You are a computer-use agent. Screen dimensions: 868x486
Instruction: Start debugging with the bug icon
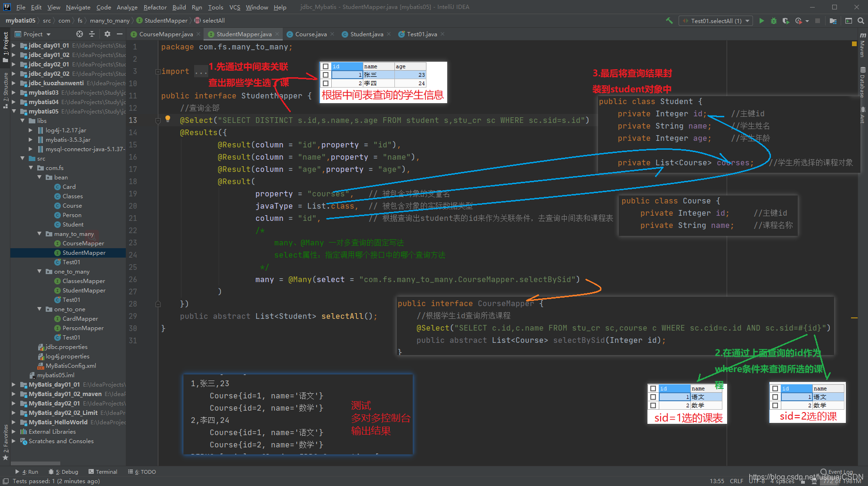[774, 21]
